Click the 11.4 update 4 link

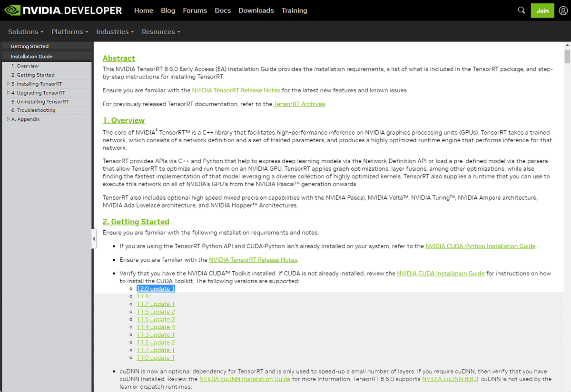156,327
